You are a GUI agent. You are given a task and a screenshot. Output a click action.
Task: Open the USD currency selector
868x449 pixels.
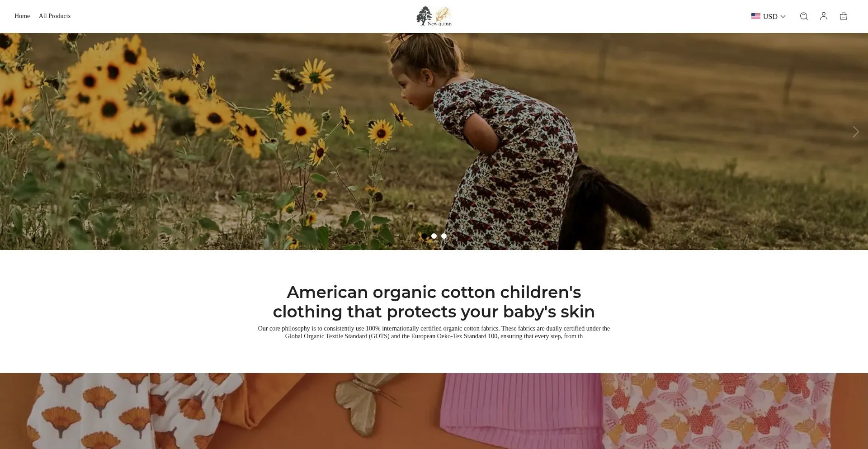click(x=768, y=16)
